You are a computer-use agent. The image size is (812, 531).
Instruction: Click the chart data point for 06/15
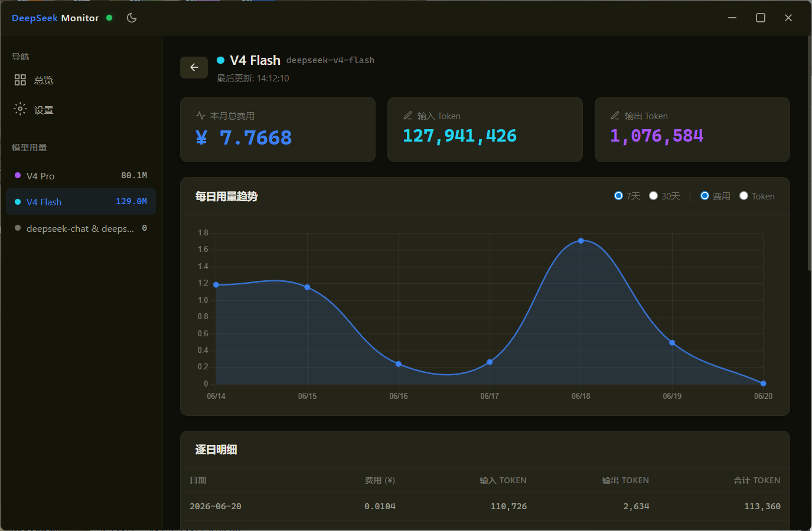point(307,287)
